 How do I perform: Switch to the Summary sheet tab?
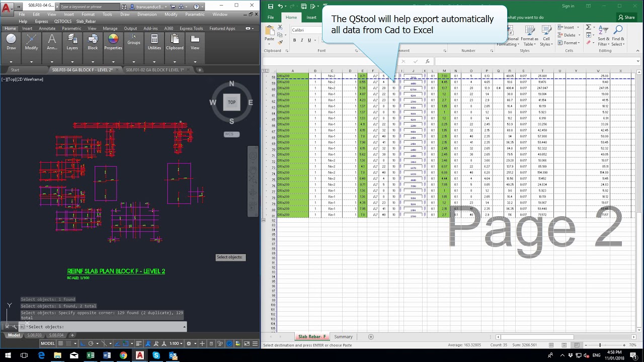coord(344,337)
